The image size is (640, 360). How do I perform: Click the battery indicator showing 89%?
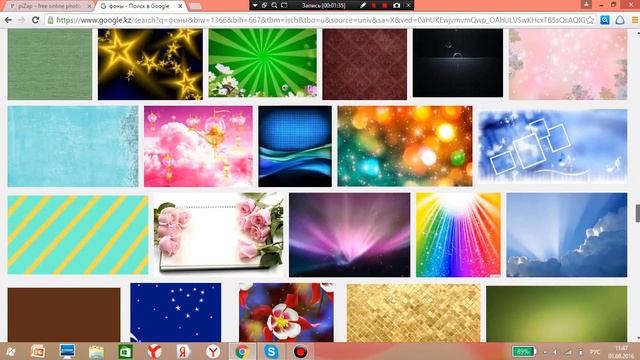(x=524, y=351)
